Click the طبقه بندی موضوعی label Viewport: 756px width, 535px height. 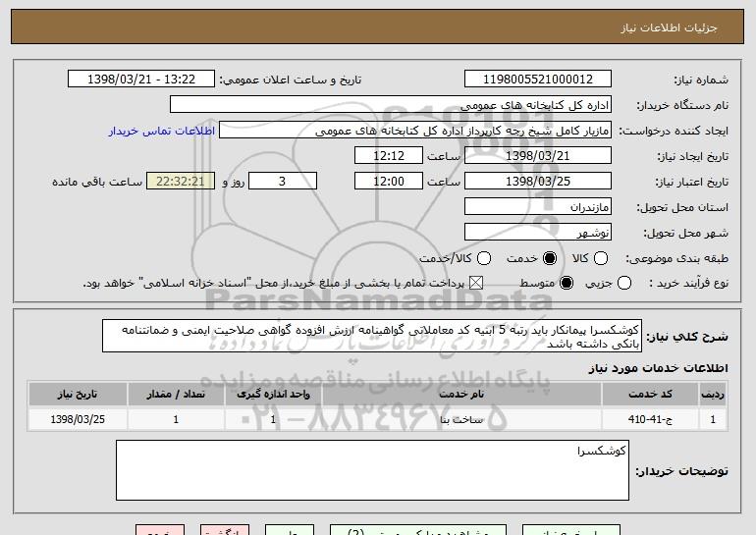click(x=676, y=259)
